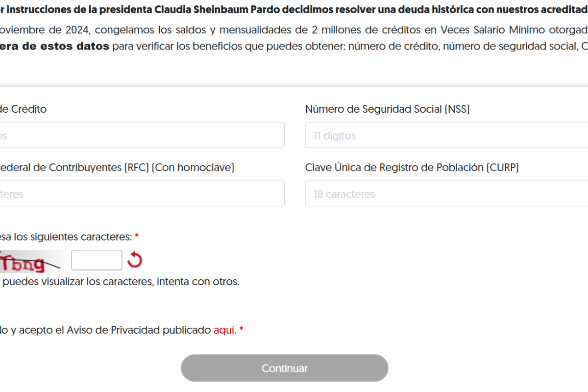Image resolution: width=588 pixels, height=392 pixels.
Task: Click the red asterisk beside captcha prompt
Action: (136, 236)
